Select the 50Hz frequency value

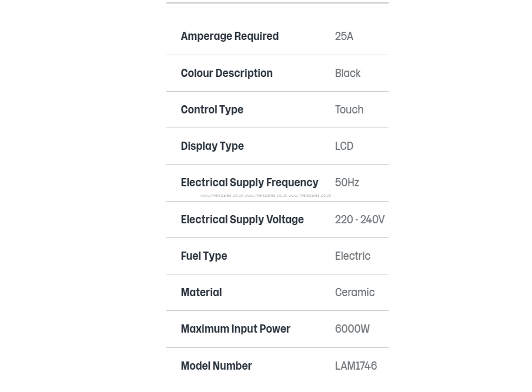(347, 183)
